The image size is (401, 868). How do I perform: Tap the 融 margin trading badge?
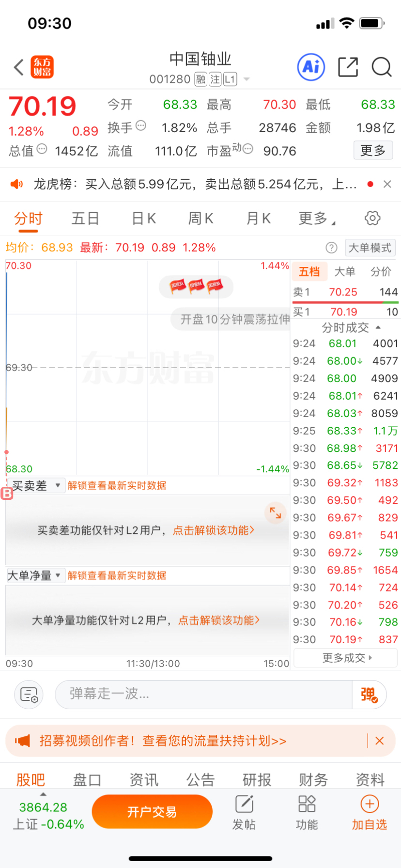click(x=200, y=79)
